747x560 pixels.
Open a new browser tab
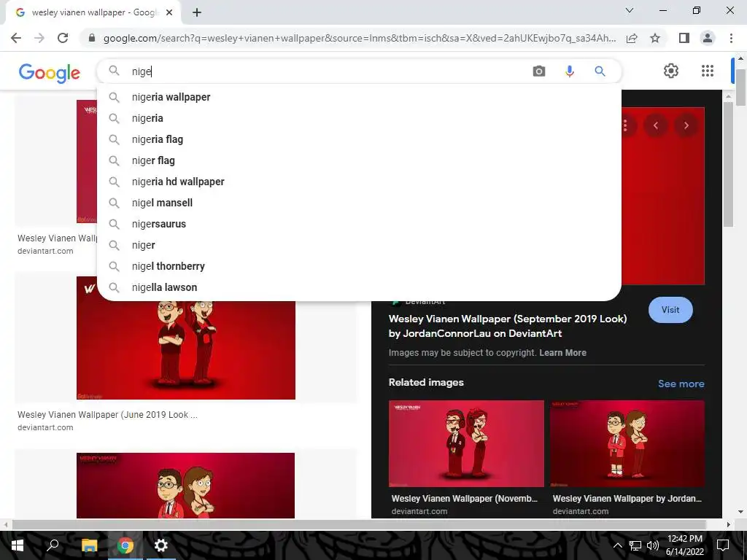pyautogui.click(x=197, y=13)
